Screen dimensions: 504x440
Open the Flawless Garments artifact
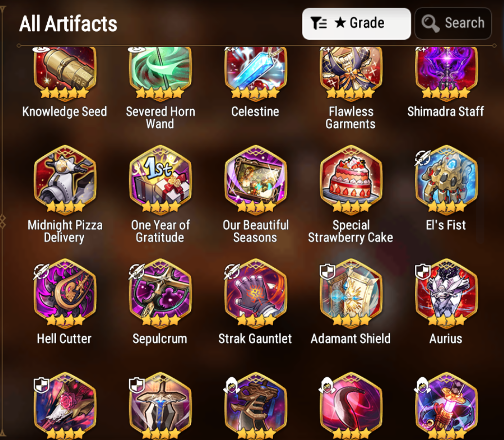(351, 71)
